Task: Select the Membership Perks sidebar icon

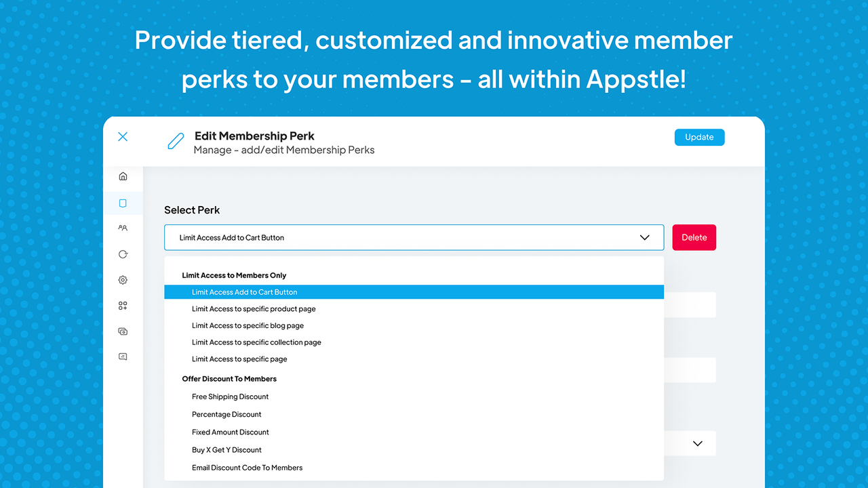Action: (123, 202)
